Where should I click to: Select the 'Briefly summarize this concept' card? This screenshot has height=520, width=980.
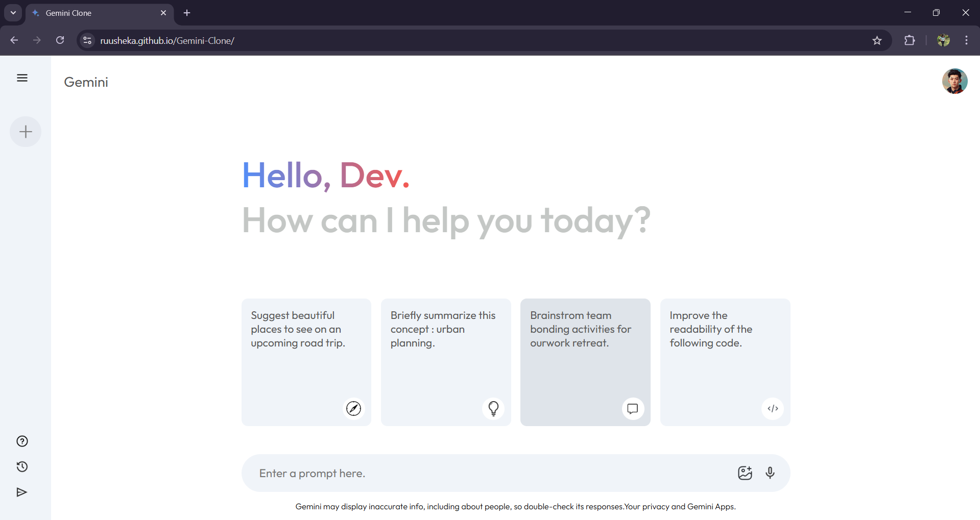pyautogui.click(x=446, y=362)
